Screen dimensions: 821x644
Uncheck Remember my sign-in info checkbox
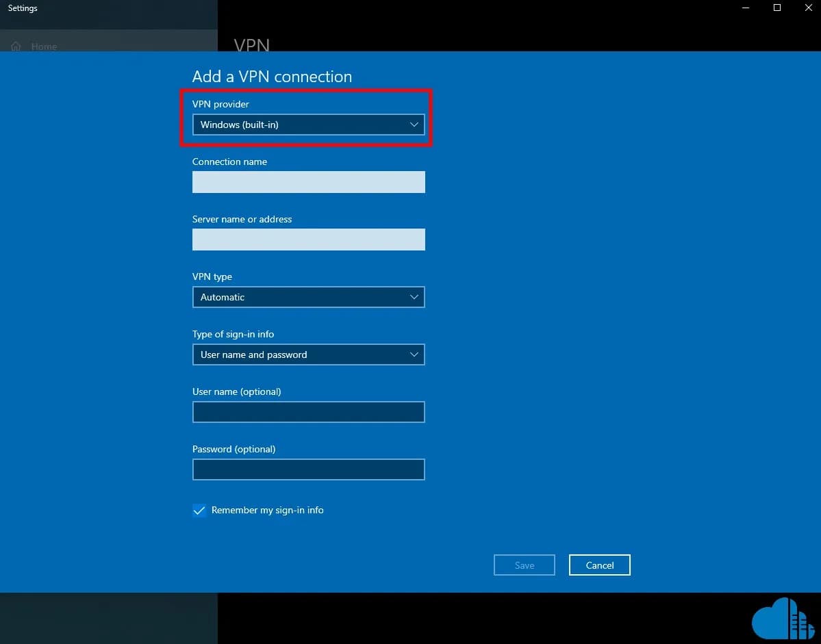tap(199, 510)
